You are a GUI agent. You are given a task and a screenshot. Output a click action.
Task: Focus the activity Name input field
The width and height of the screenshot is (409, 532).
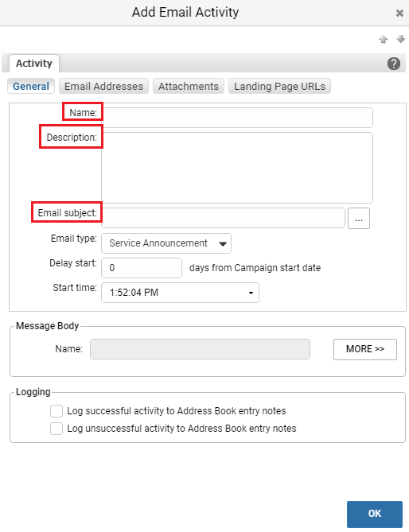point(237,118)
